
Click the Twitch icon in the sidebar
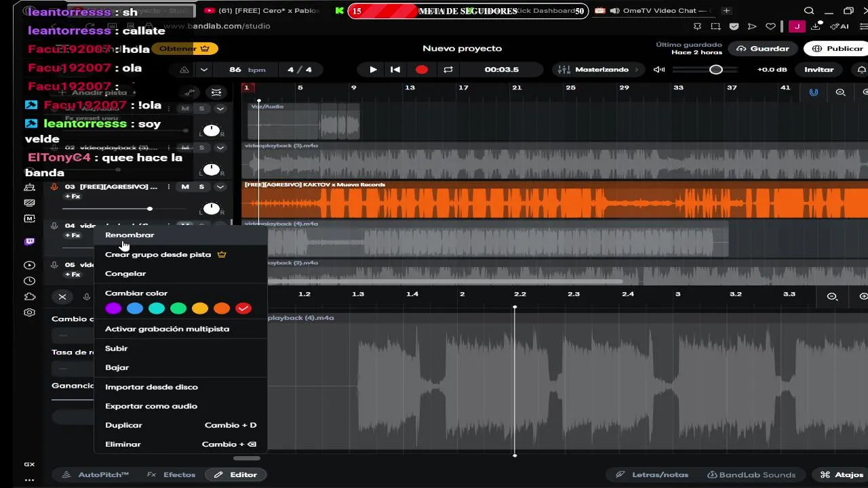[x=29, y=242]
